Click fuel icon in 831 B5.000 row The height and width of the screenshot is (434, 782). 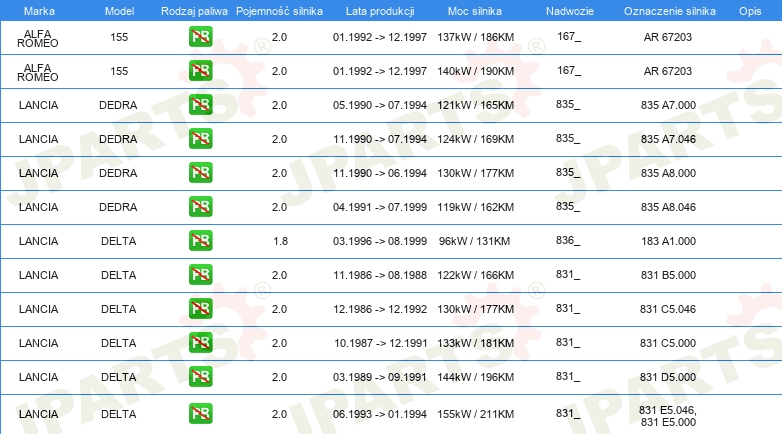(200, 274)
